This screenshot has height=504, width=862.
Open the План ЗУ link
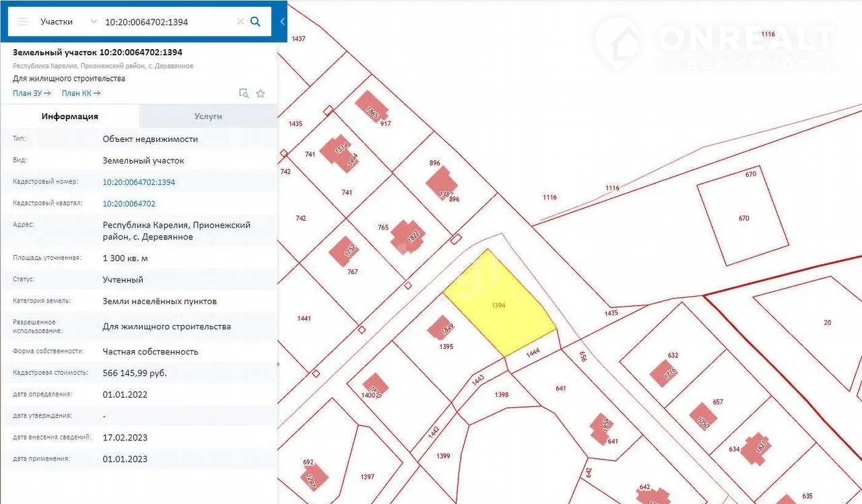[32, 94]
